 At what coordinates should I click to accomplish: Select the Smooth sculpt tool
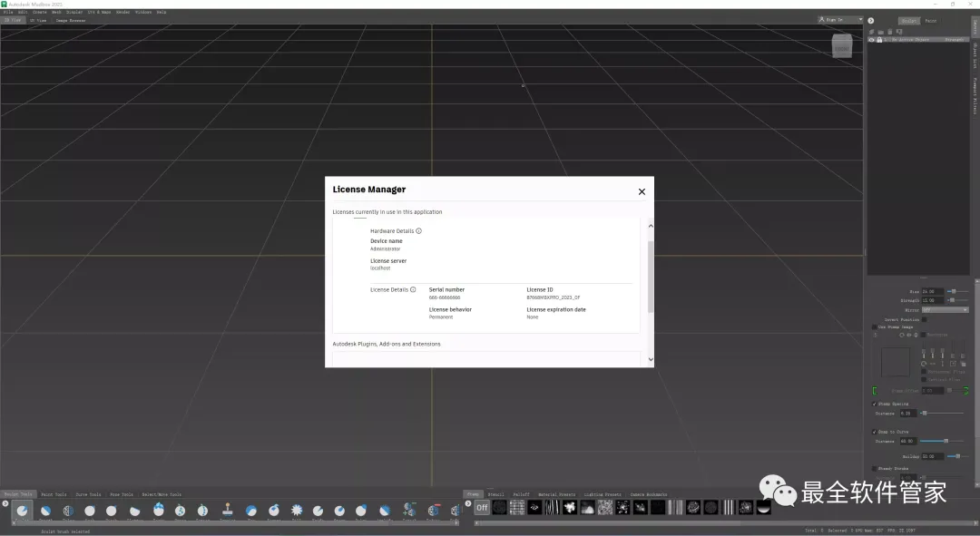[45, 511]
